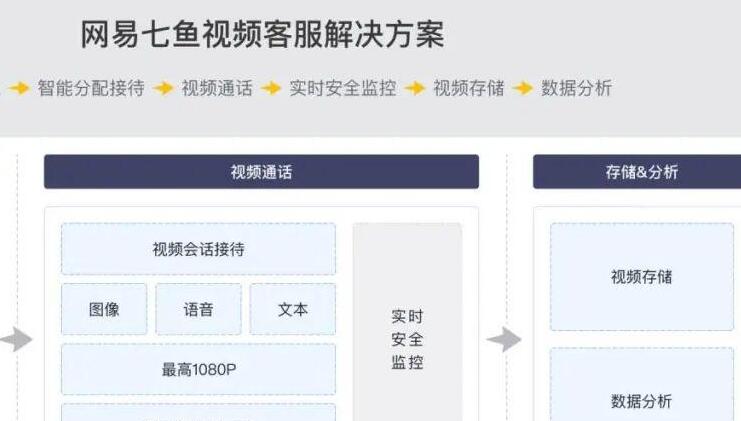Click the yellow arrow before 视频通话 step

(163, 89)
